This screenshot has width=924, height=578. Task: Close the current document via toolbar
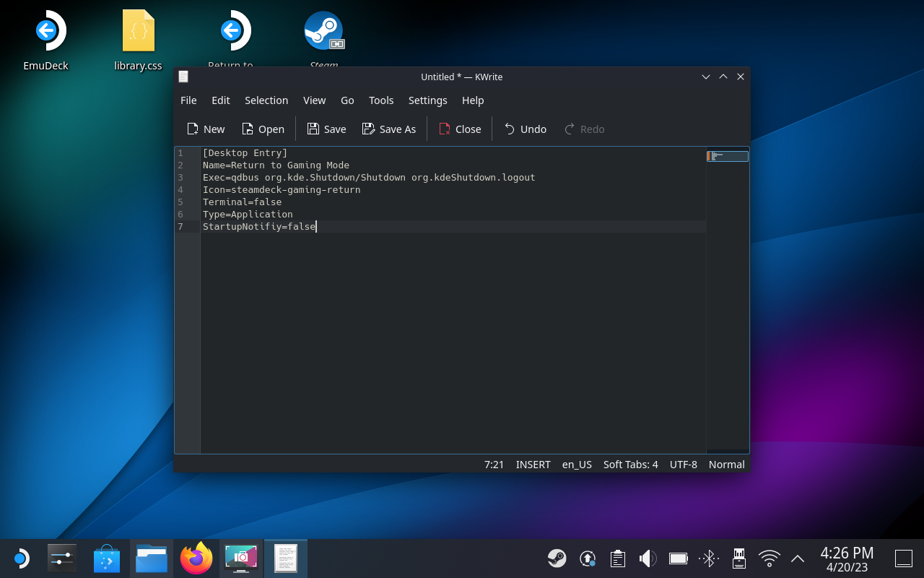tap(460, 129)
